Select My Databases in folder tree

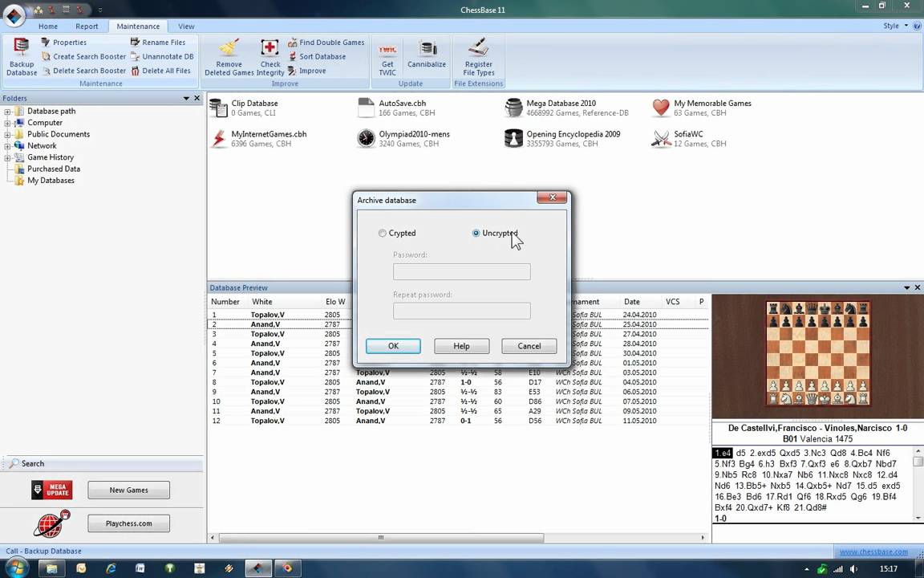pos(51,181)
